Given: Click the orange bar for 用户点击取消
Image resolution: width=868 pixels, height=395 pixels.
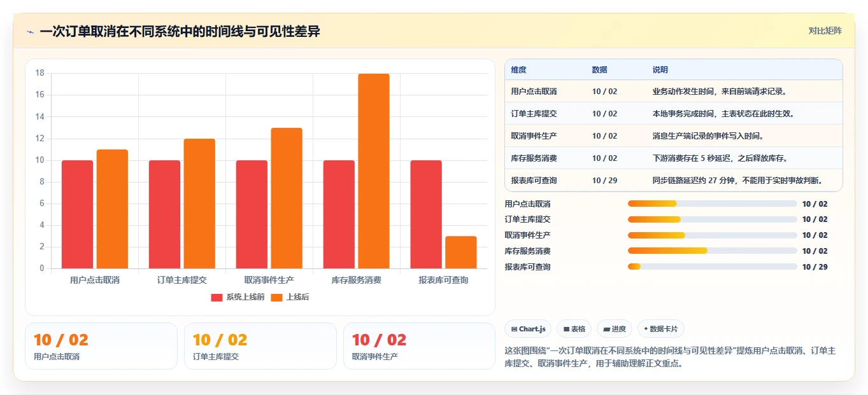Looking at the screenshot, I should pyautogui.click(x=112, y=209).
